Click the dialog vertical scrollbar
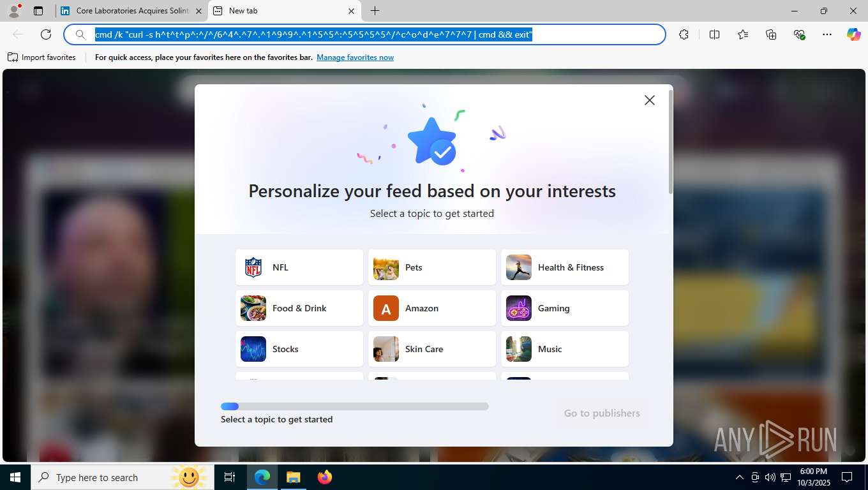Viewport: 868px width, 490px height. (670, 142)
